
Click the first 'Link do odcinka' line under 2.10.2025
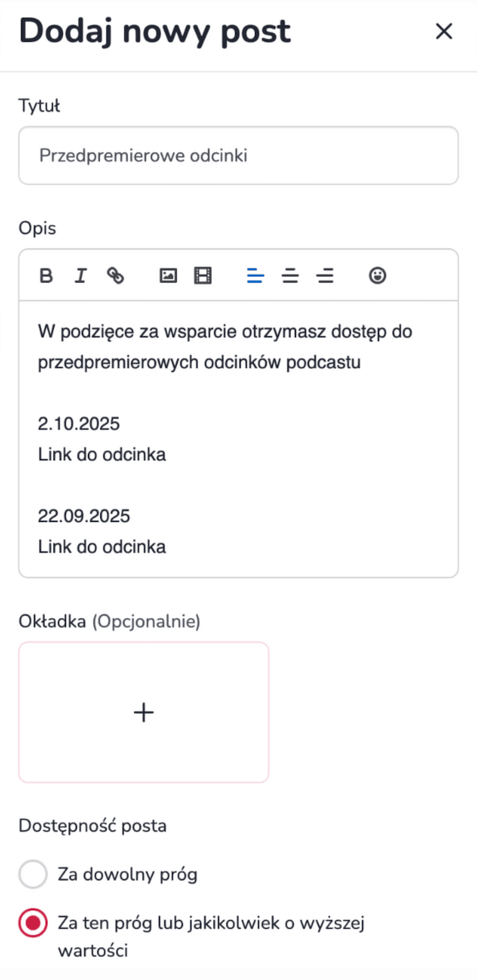102,455
